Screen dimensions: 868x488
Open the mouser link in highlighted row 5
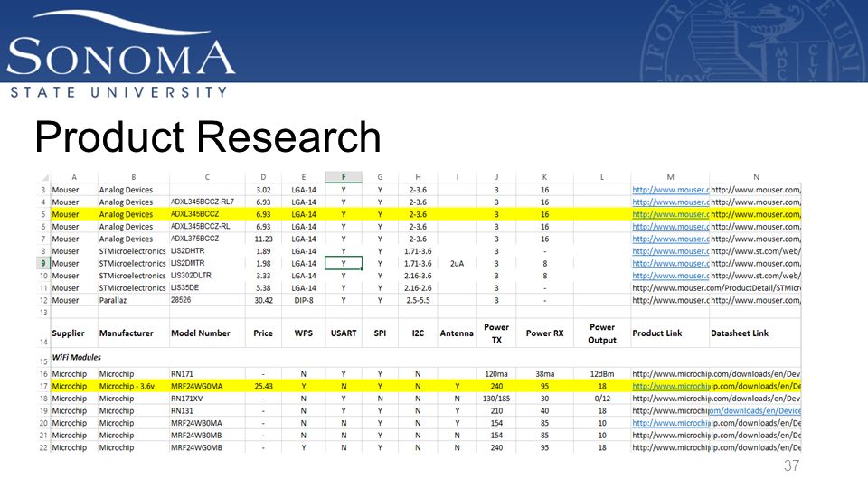(x=670, y=214)
